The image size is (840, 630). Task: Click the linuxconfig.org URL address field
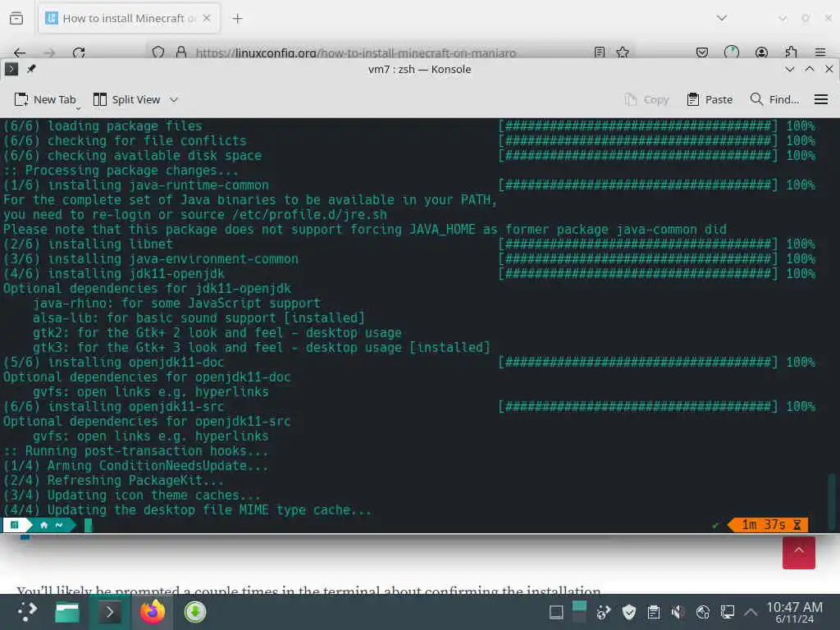356,52
